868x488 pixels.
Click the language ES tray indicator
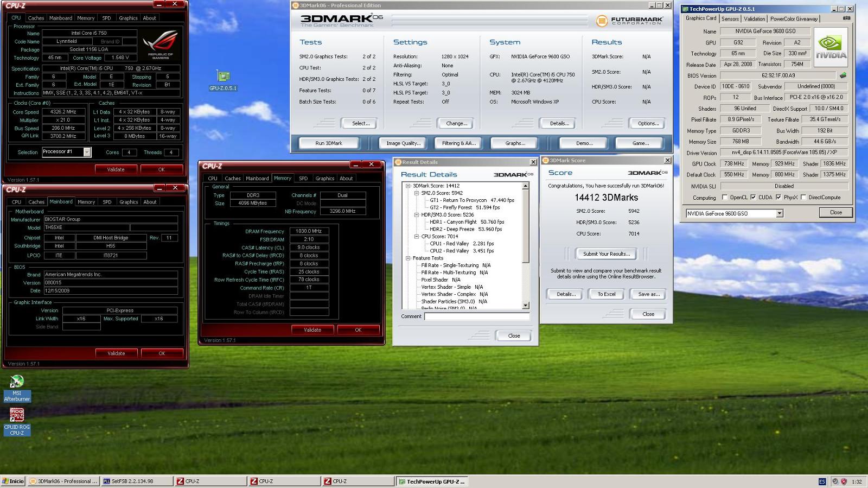[x=822, y=481]
